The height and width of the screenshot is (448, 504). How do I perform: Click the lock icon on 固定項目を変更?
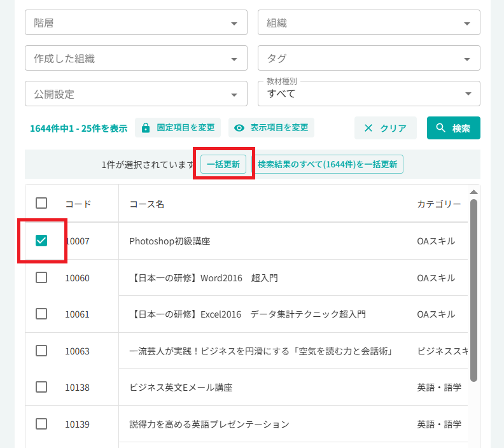[146, 128]
